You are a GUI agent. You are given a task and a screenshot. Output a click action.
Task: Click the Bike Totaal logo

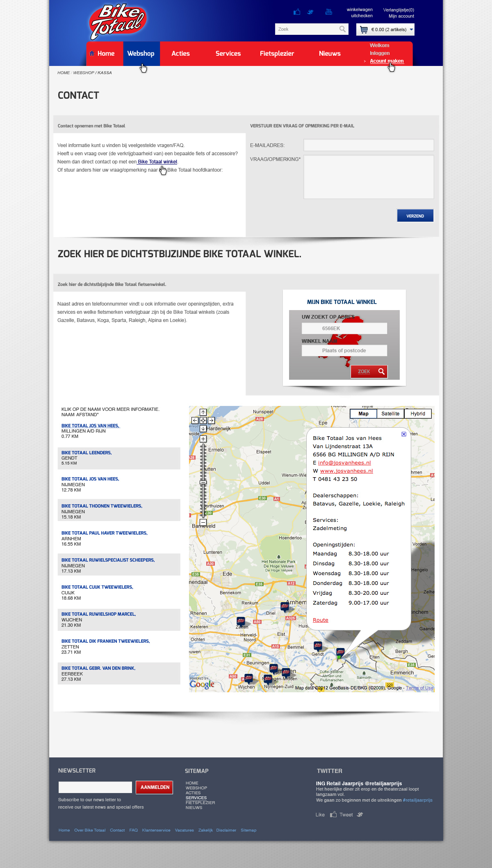(x=118, y=22)
